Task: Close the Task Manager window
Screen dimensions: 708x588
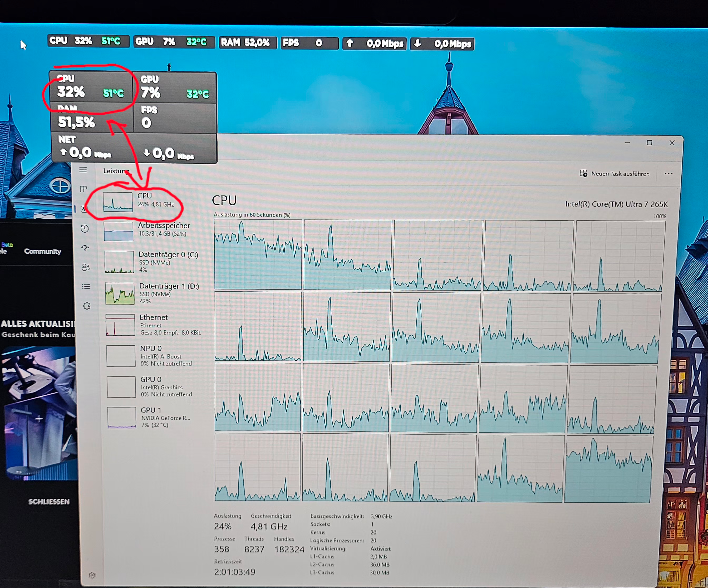Action: click(x=672, y=143)
